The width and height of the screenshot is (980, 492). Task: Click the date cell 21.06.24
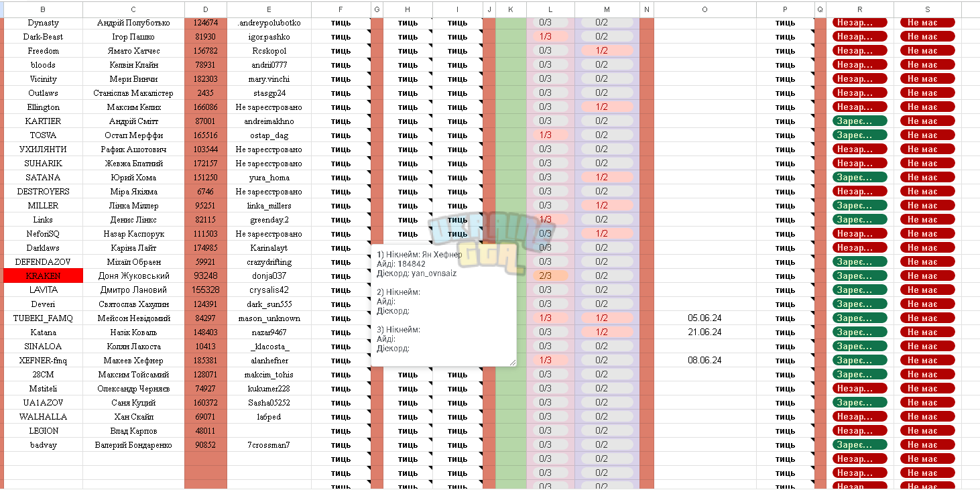[705, 332]
